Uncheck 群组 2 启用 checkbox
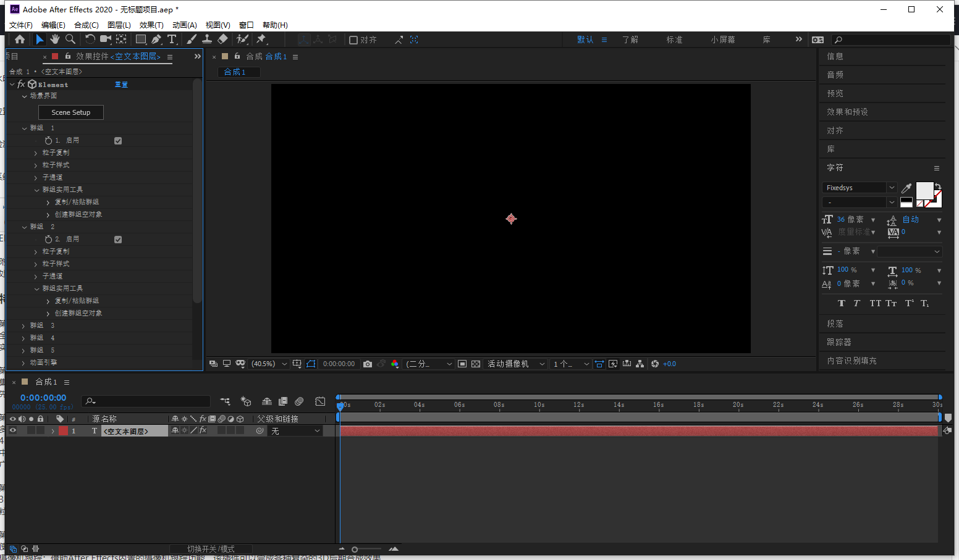The height and width of the screenshot is (560, 959). (x=118, y=240)
